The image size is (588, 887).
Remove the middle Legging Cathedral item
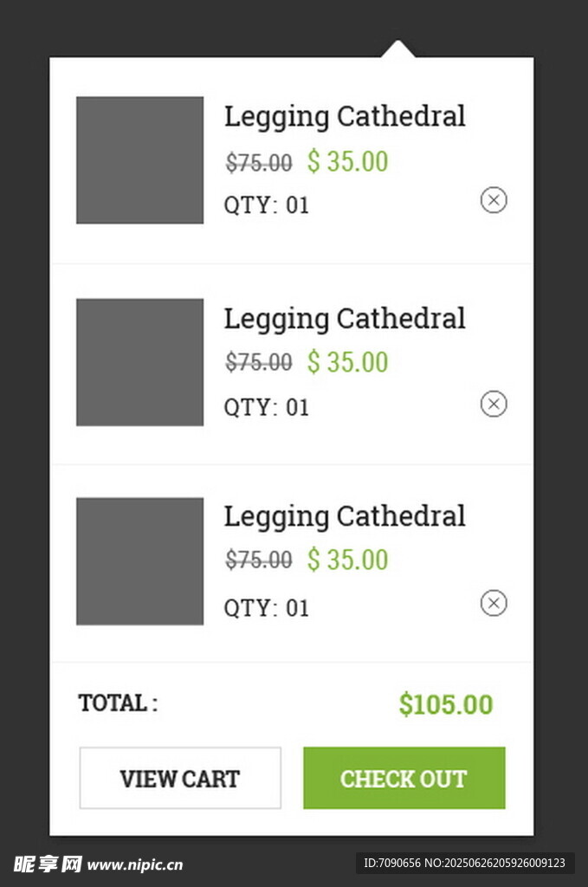(494, 404)
